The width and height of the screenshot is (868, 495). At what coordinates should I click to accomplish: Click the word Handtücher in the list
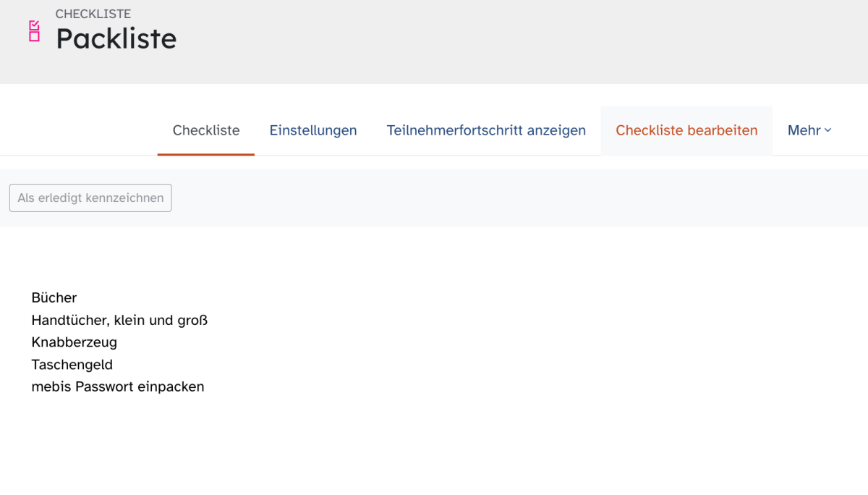[69, 320]
